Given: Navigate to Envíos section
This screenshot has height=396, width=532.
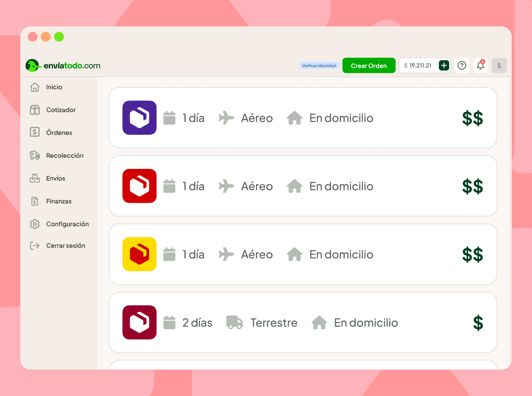Looking at the screenshot, I should (x=55, y=178).
